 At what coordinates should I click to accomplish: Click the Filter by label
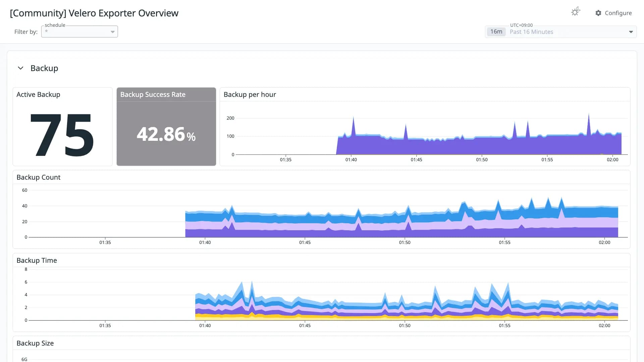[x=26, y=32]
